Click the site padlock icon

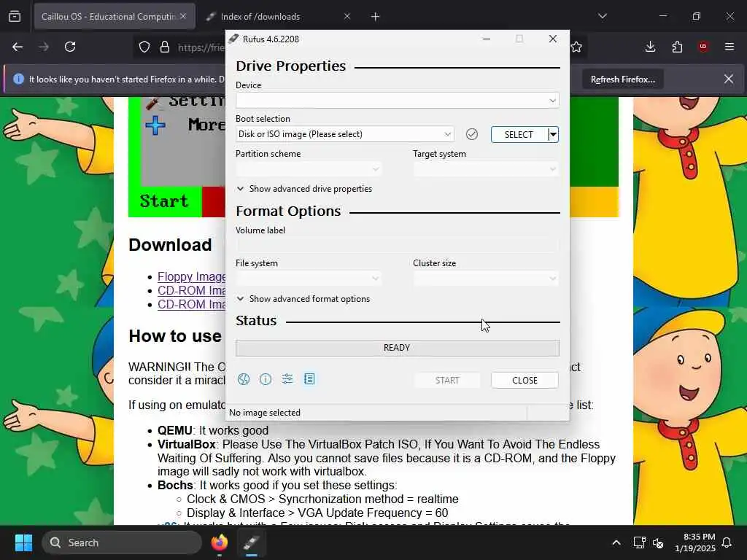pyautogui.click(x=165, y=47)
